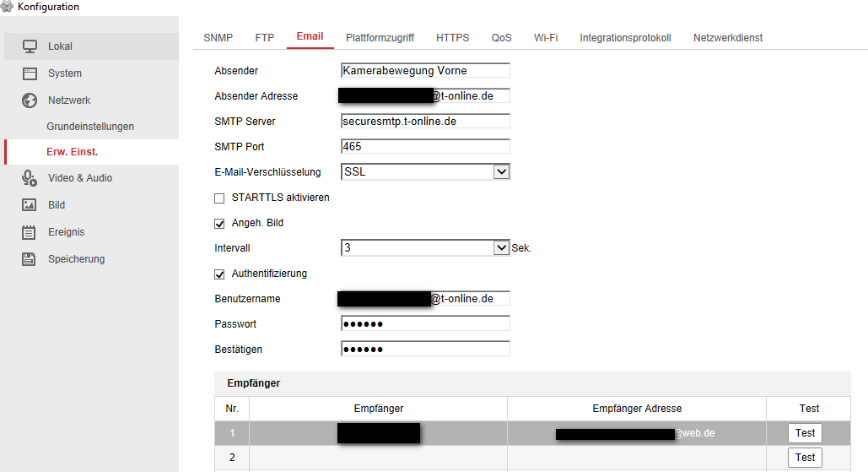Click the Video & Audio microphone icon
868x472 pixels.
(x=30, y=178)
